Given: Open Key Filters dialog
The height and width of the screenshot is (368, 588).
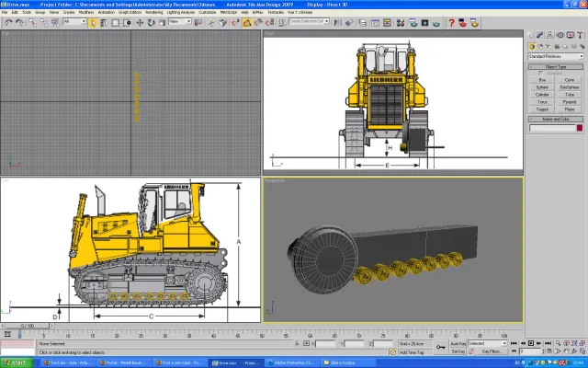Looking at the screenshot, I should (492, 351).
